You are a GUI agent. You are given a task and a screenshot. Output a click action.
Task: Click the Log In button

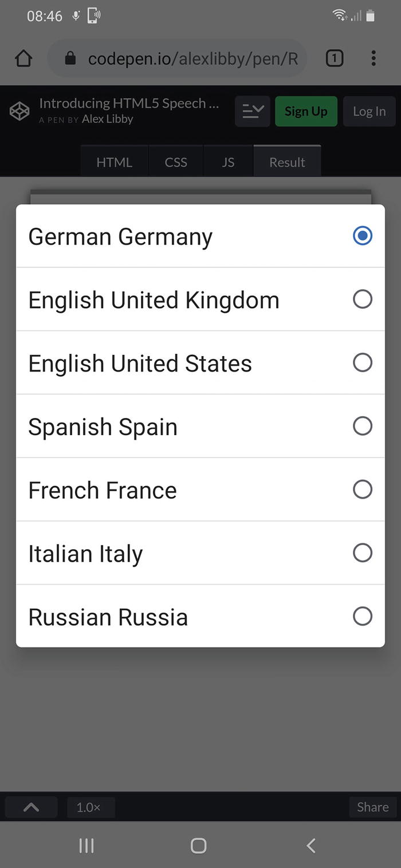click(x=369, y=112)
